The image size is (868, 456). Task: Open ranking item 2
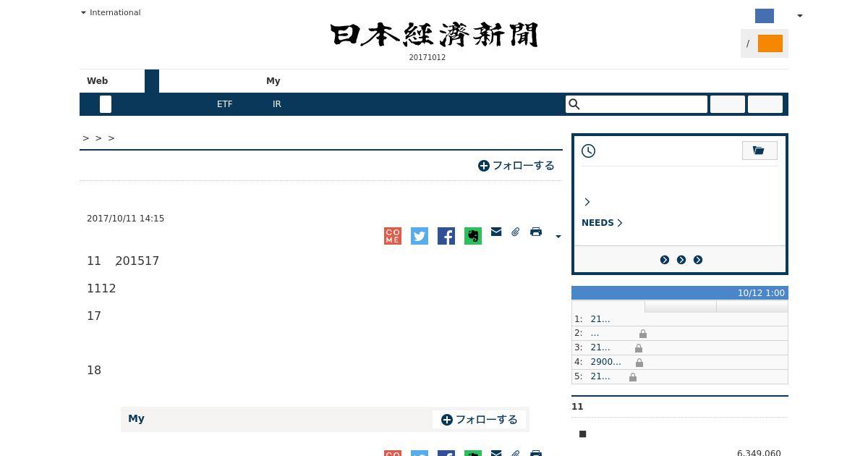pyautogui.click(x=595, y=334)
